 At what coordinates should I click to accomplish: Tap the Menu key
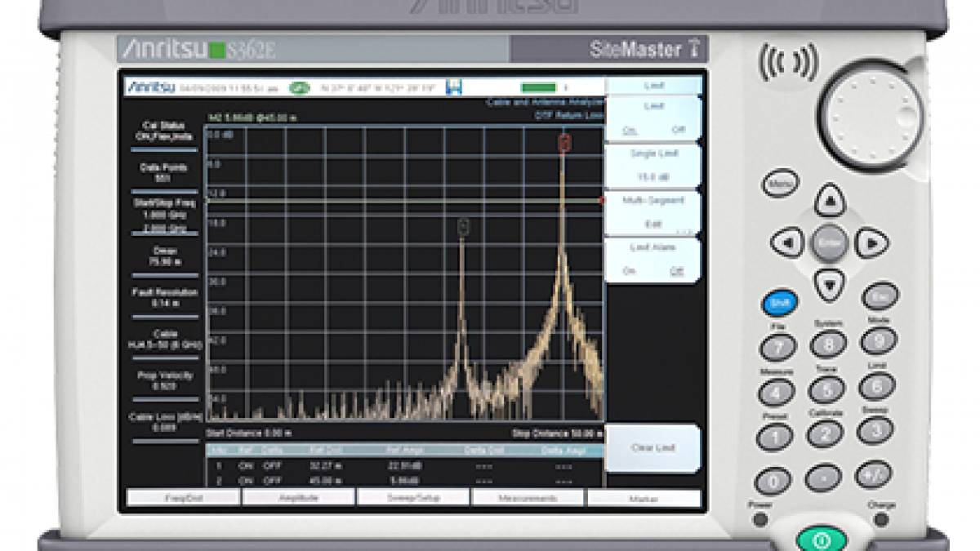pyautogui.click(x=781, y=184)
